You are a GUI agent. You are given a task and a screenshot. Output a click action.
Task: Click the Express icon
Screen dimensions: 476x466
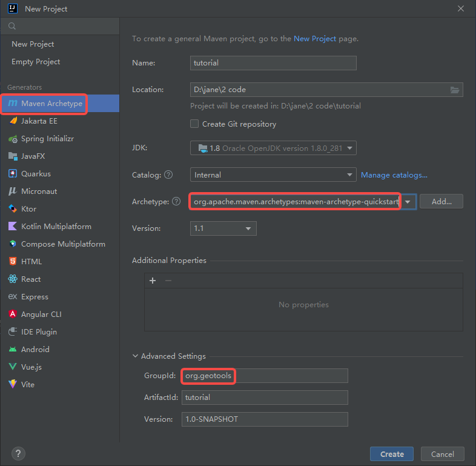pos(13,296)
